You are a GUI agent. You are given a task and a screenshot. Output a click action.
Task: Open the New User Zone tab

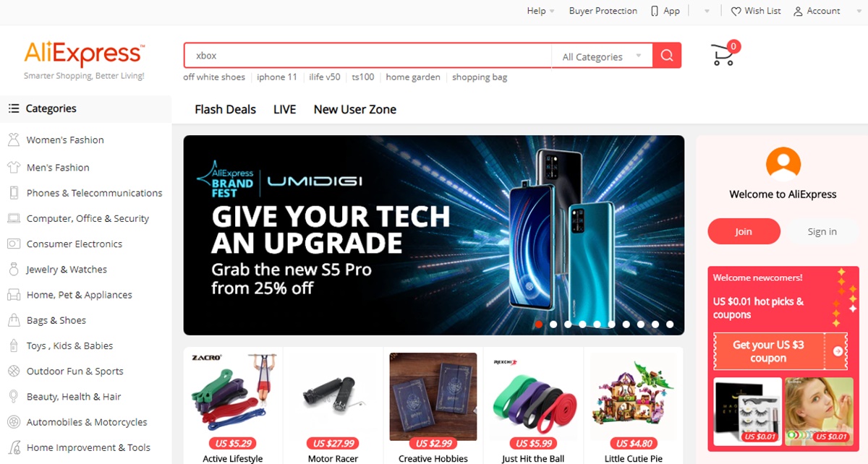click(354, 109)
